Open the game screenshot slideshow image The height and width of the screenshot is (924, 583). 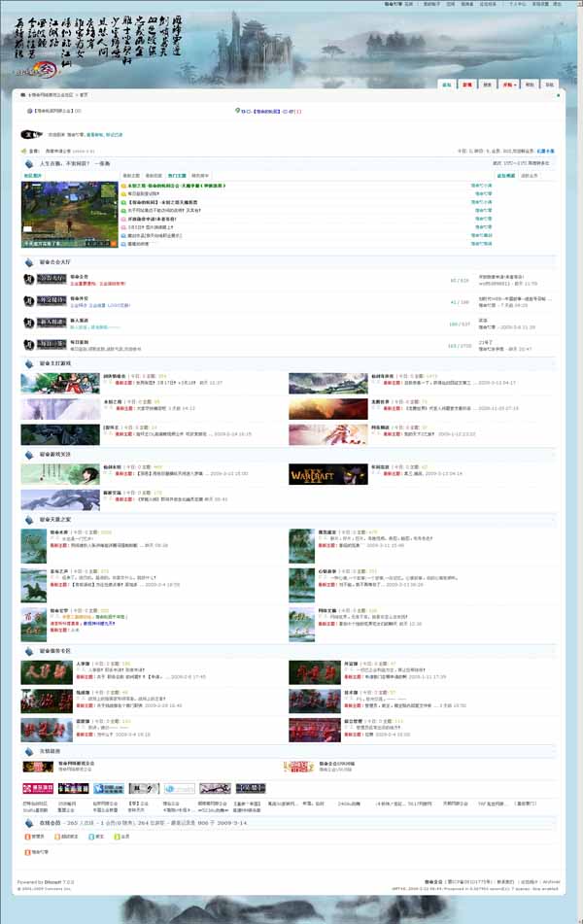click(x=70, y=215)
